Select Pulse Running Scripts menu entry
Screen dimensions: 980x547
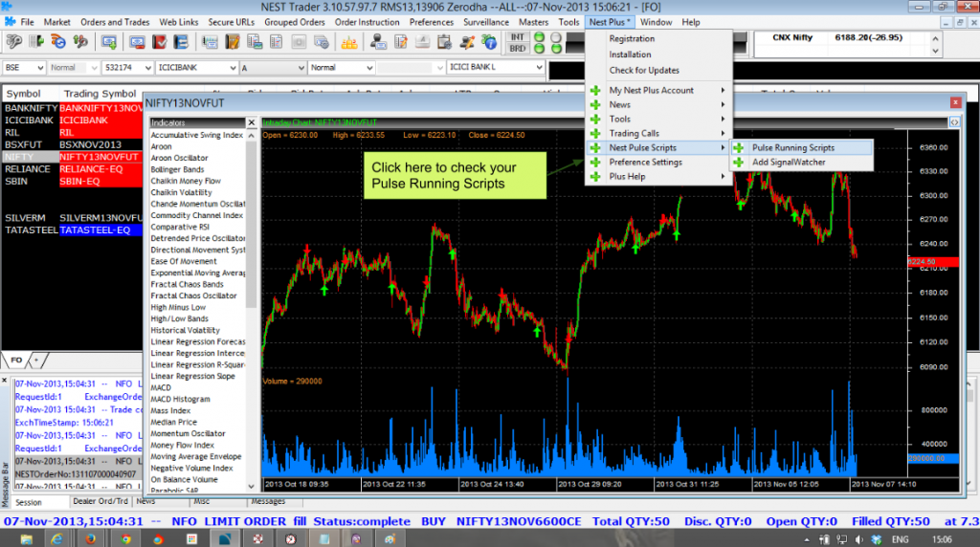click(x=792, y=148)
